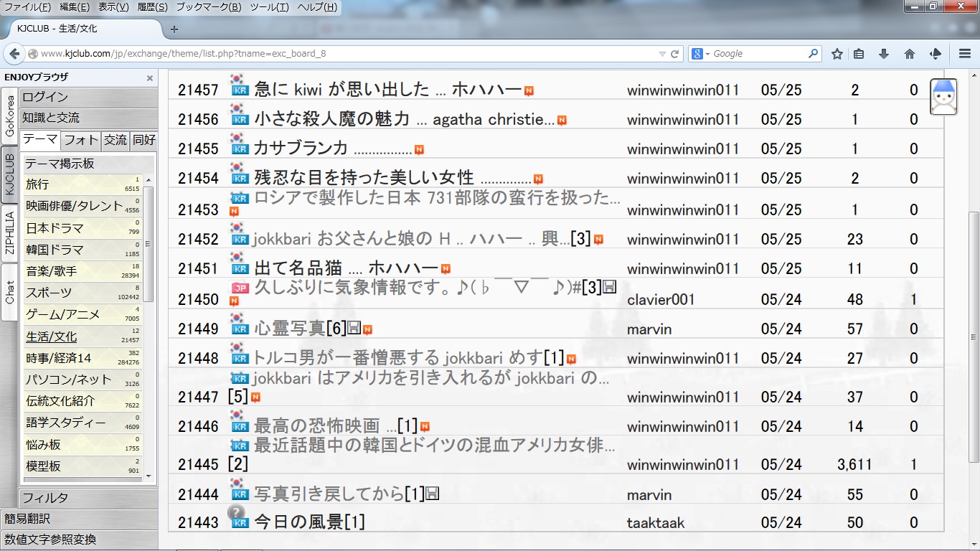Open the hamburger menu icon
980x551 pixels.
pos(965,54)
